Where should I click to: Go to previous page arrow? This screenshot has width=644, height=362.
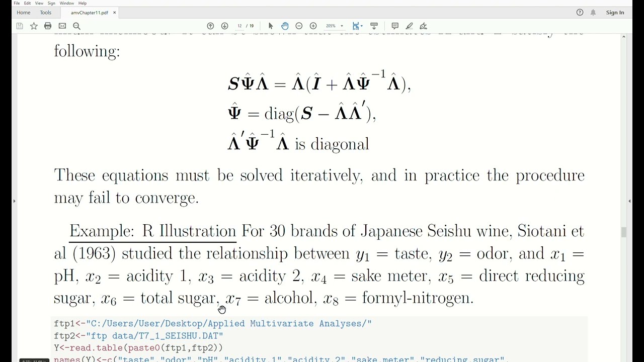tap(210, 26)
